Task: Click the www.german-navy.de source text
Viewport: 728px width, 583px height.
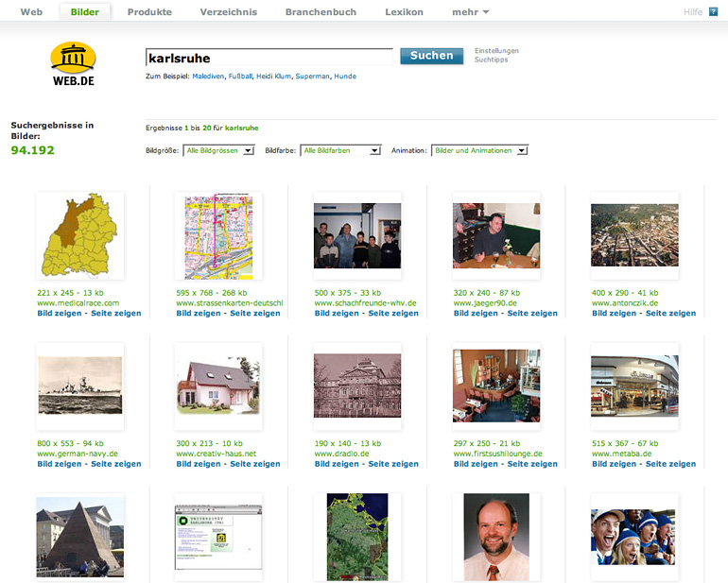Action: [78, 454]
